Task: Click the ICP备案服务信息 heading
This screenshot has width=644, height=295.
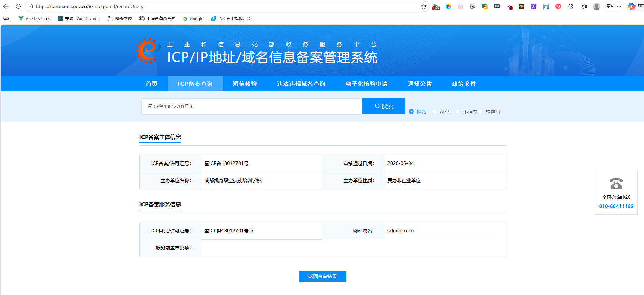Action: pos(160,204)
